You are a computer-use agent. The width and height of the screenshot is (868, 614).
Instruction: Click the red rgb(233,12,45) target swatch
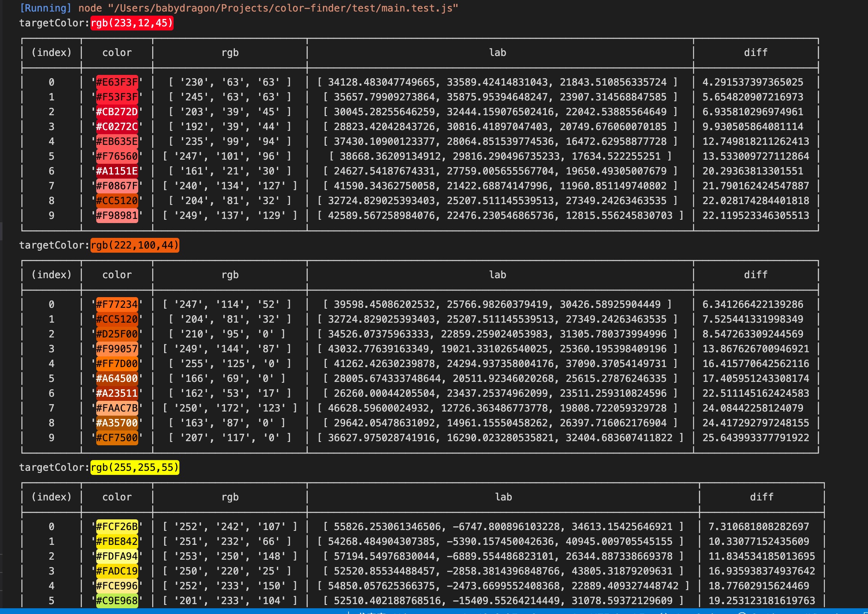(x=132, y=23)
